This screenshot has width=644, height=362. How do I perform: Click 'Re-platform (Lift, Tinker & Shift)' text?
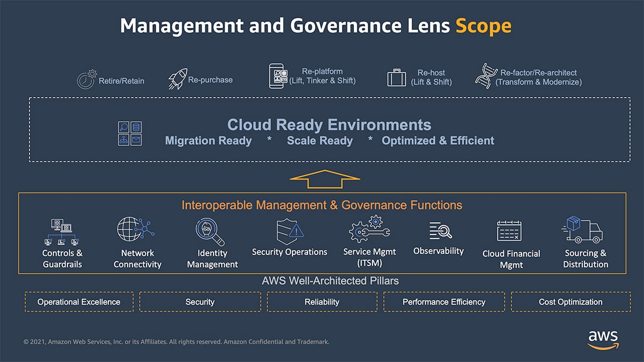coord(322,76)
